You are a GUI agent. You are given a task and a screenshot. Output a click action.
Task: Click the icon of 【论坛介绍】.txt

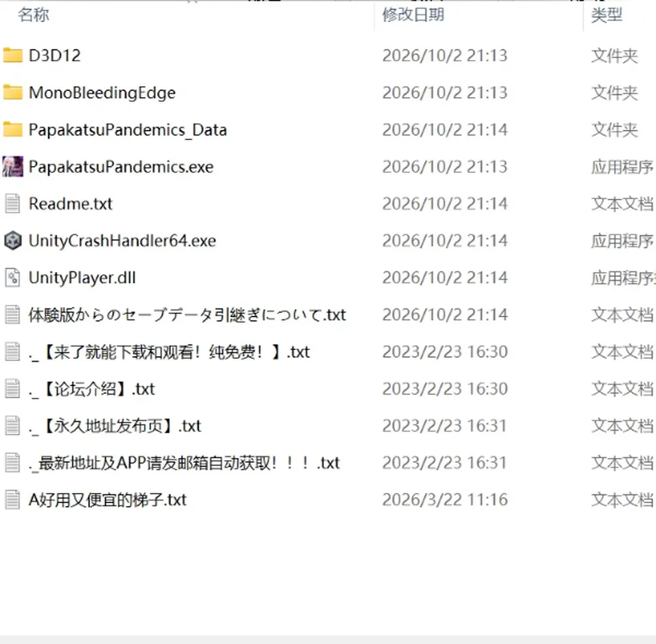point(12,389)
